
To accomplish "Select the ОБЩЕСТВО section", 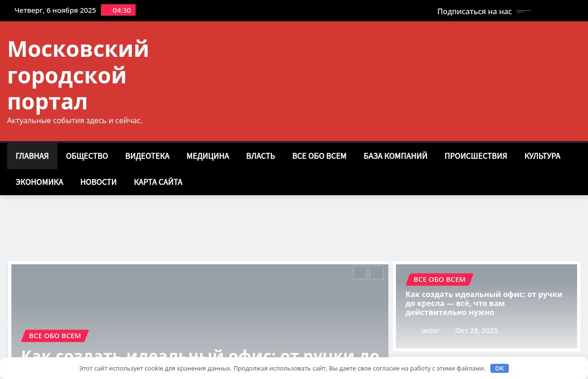I will point(87,156).
